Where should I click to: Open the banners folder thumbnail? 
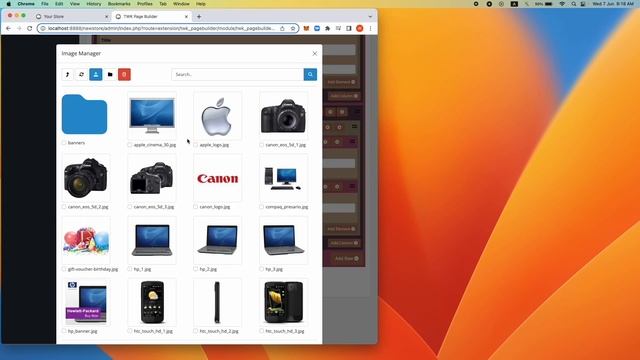84,114
